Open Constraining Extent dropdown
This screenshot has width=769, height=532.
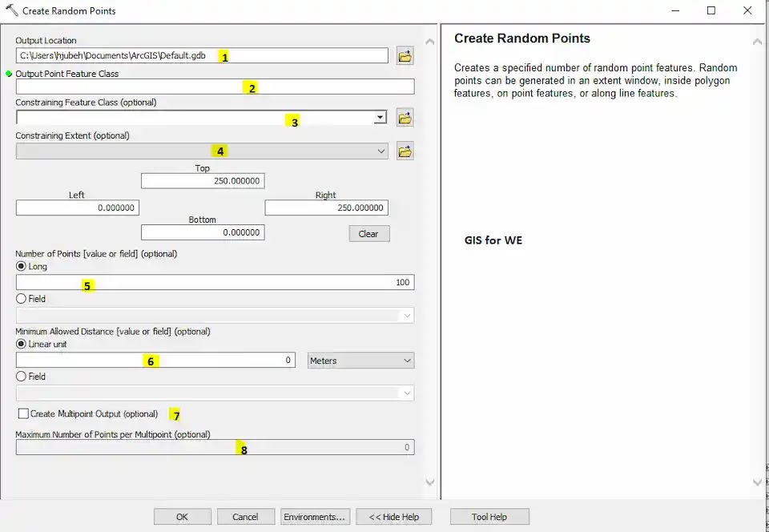[x=381, y=151]
